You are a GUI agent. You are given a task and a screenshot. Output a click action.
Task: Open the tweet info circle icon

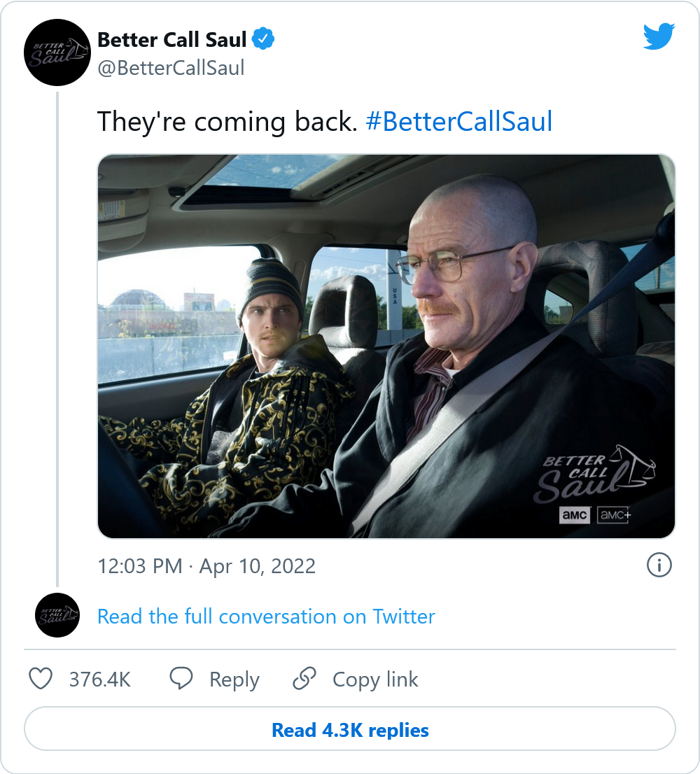tap(659, 565)
